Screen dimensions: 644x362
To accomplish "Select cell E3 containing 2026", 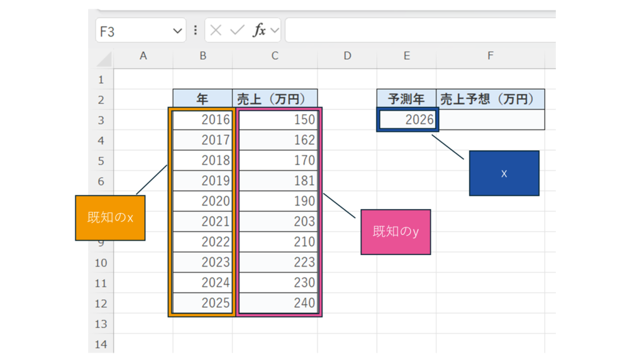I will pyautogui.click(x=407, y=119).
